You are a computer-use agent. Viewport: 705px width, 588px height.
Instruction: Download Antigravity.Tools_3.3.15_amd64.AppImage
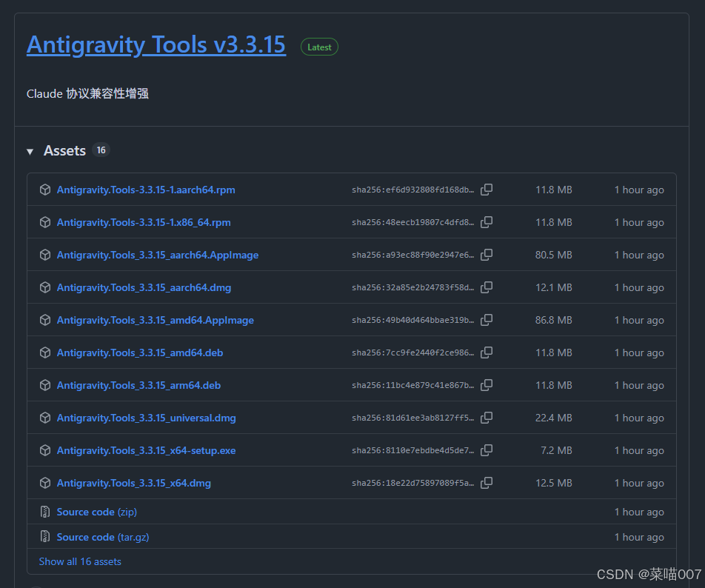[155, 320]
